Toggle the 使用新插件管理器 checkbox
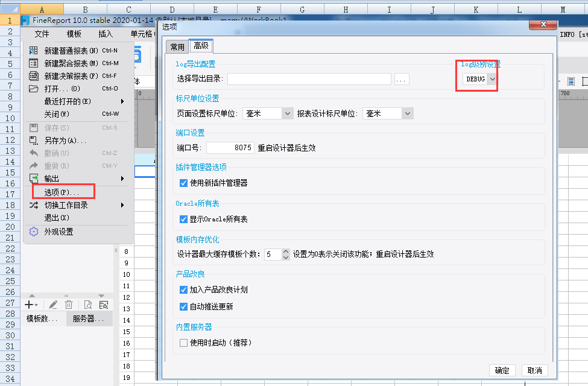This screenshot has height=386, width=588. [183, 183]
